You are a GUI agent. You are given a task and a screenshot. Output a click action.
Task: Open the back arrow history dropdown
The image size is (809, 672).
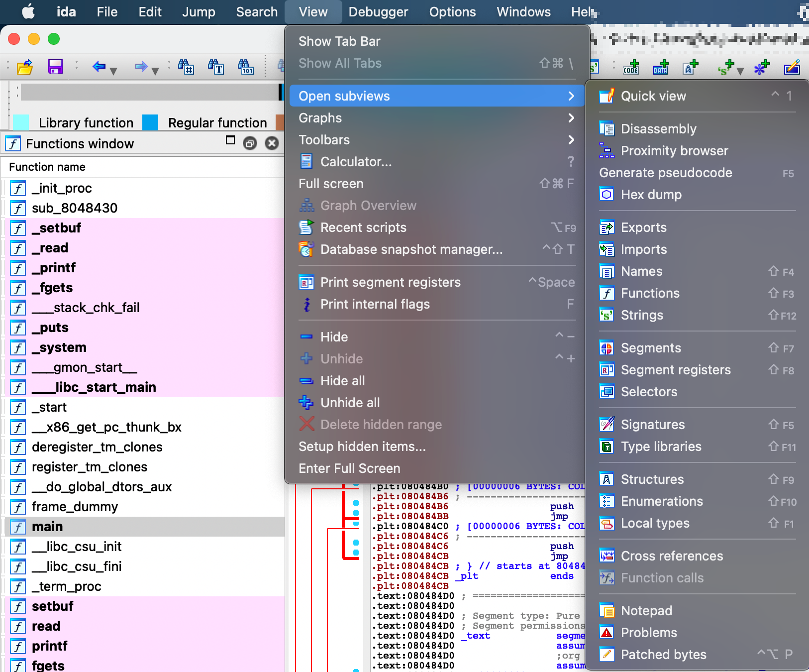(x=113, y=71)
